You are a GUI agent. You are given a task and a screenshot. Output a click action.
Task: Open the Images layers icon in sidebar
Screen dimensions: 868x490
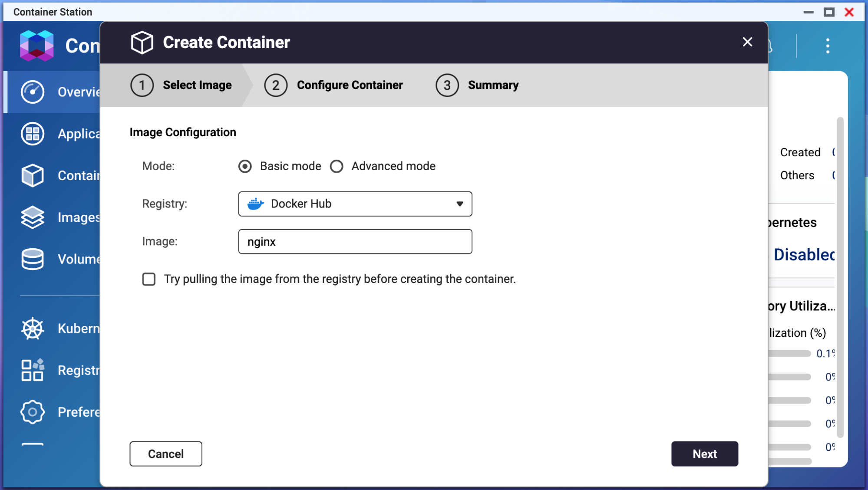(33, 217)
